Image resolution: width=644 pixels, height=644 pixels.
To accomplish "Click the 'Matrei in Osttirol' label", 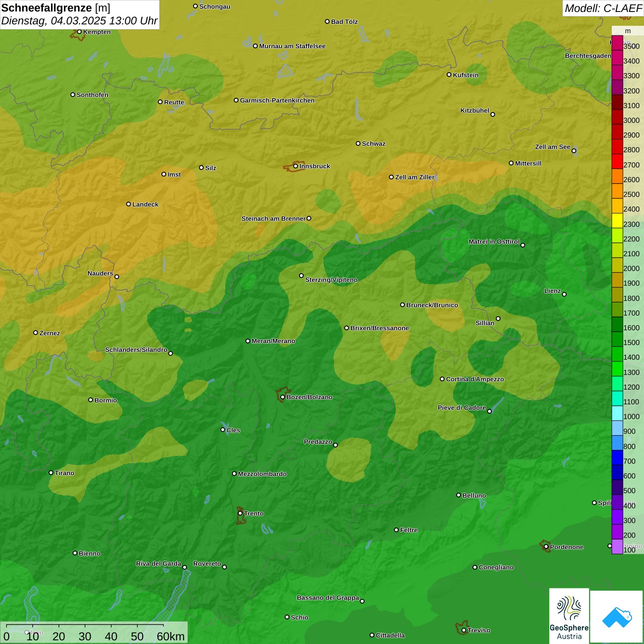I will (494, 241).
